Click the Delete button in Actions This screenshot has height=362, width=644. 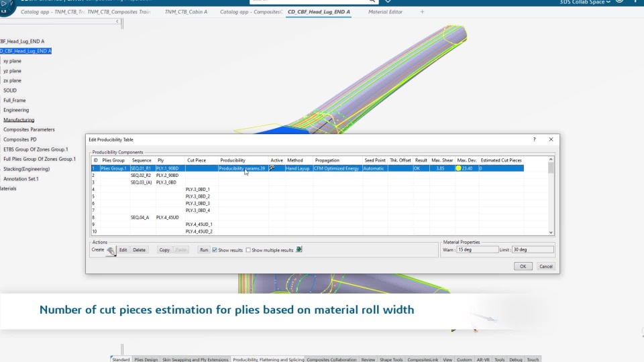tap(140, 250)
